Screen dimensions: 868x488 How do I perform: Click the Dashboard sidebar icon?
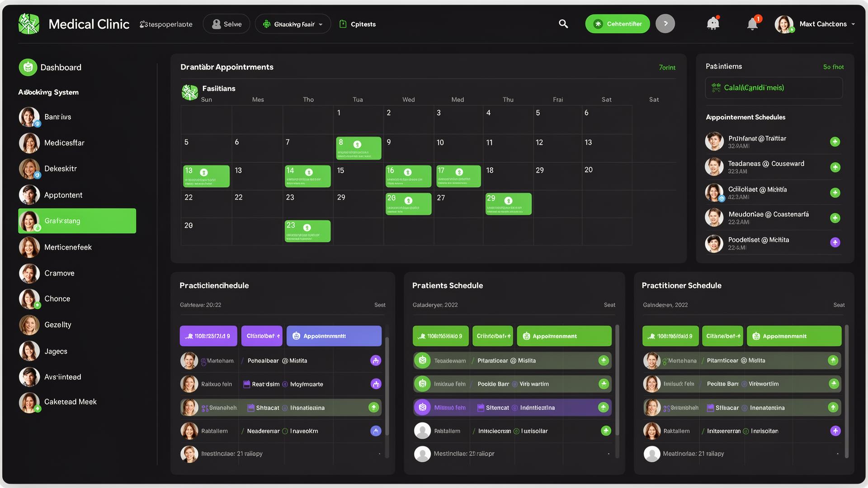pyautogui.click(x=28, y=67)
